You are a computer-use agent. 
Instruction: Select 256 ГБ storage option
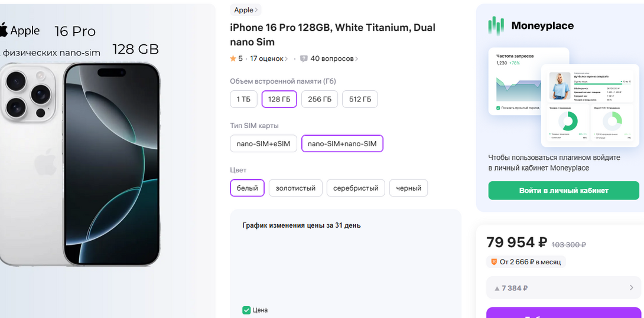pos(320,100)
